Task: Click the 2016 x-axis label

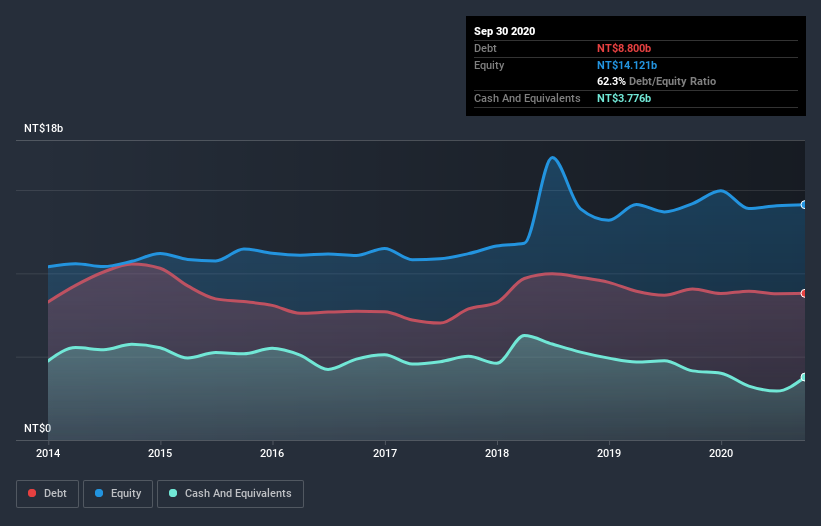Action: coord(272,453)
